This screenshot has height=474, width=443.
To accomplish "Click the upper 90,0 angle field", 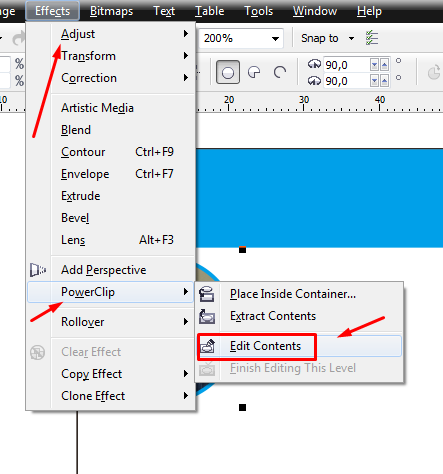I will pyautogui.click(x=346, y=64).
